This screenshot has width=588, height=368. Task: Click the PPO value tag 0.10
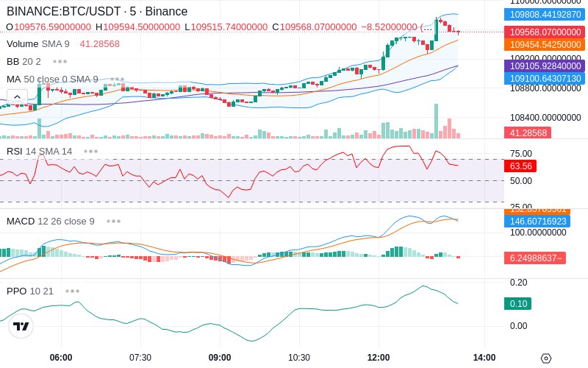point(518,303)
